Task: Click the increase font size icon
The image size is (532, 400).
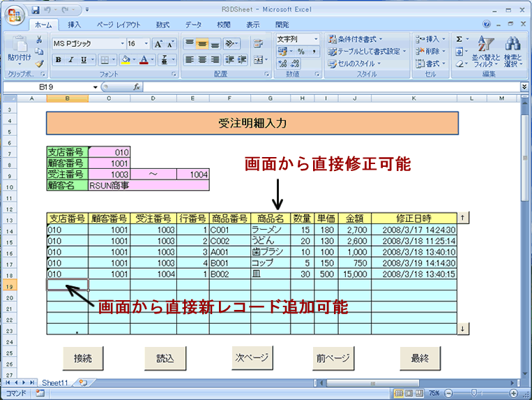Action: coord(158,43)
